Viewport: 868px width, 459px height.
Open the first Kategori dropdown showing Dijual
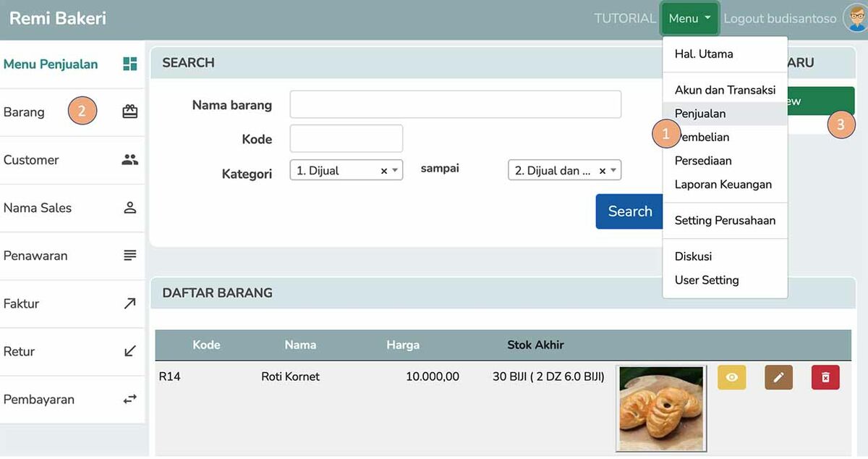[x=336, y=171]
